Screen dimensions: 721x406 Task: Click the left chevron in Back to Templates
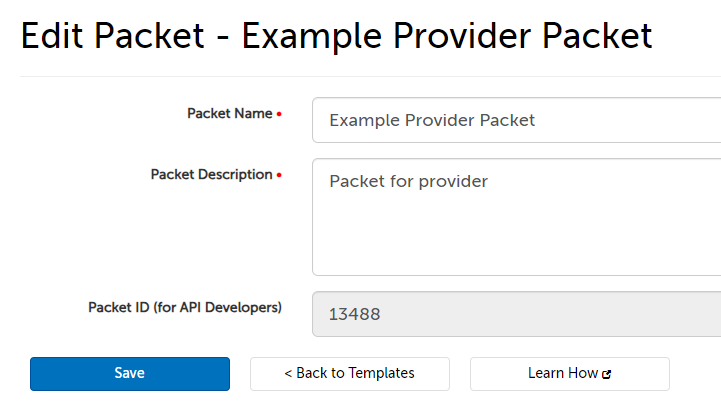click(288, 373)
